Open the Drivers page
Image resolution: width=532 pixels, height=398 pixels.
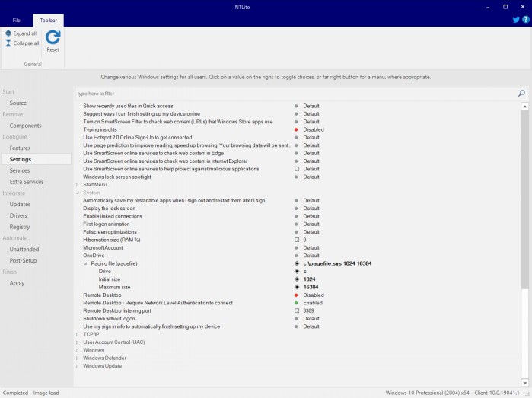[x=18, y=215]
